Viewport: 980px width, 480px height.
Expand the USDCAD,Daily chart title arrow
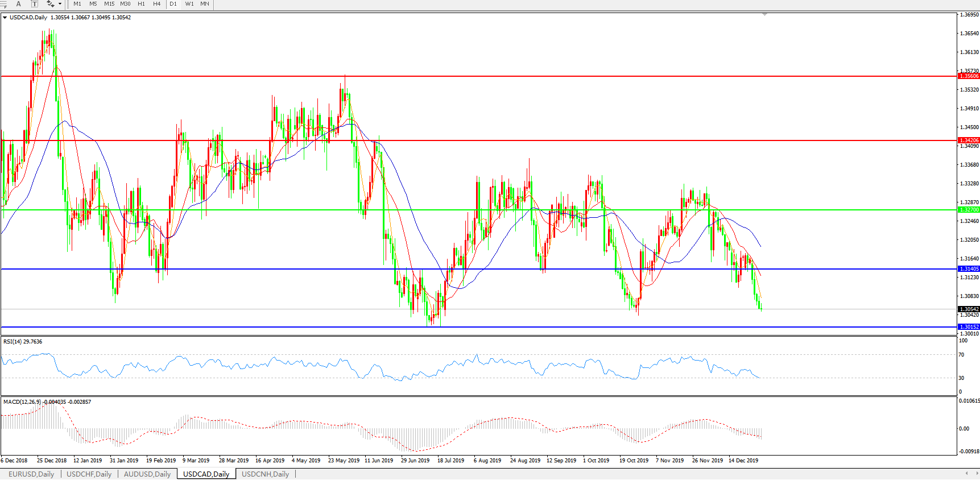(5, 18)
